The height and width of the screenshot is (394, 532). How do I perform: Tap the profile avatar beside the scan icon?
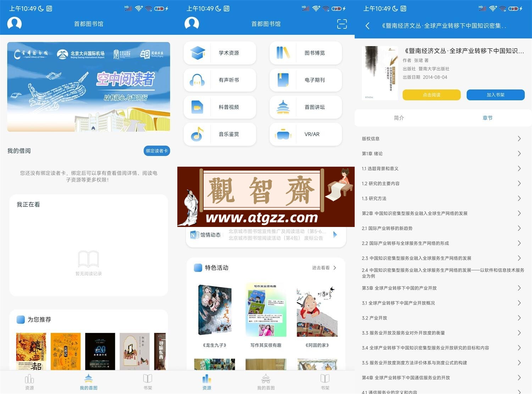(192, 24)
